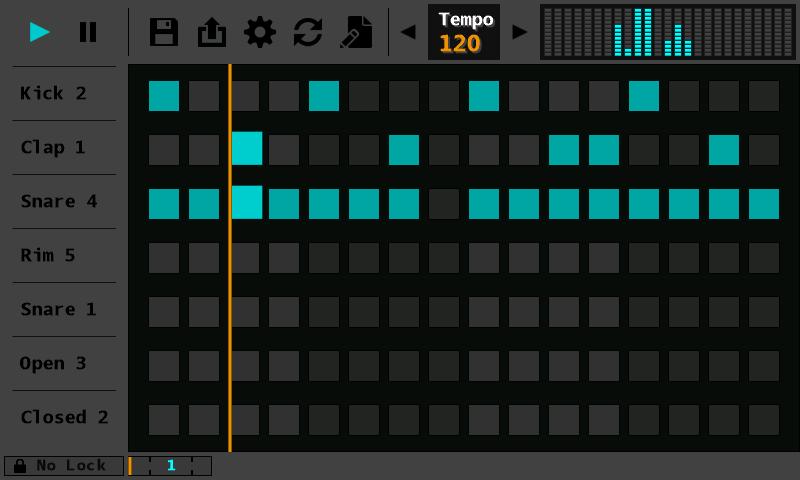Turn off Clap 1 step 11
The image size is (800, 480).
pos(564,150)
